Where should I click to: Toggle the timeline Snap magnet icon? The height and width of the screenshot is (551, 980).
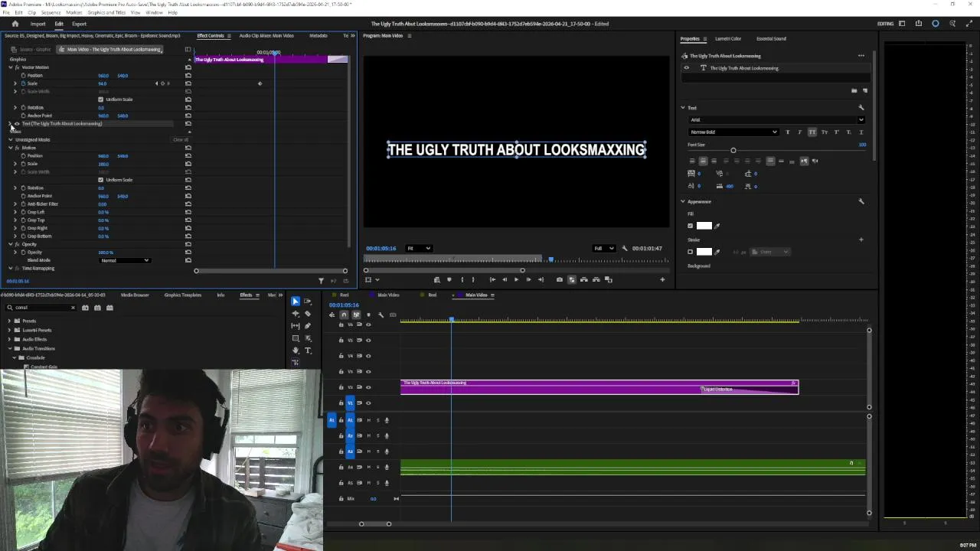coord(344,315)
